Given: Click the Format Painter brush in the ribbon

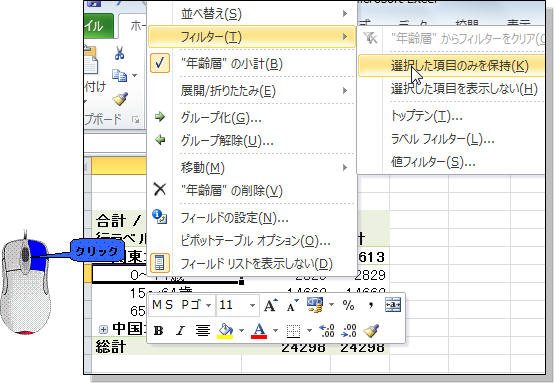Looking at the screenshot, I should [x=120, y=99].
